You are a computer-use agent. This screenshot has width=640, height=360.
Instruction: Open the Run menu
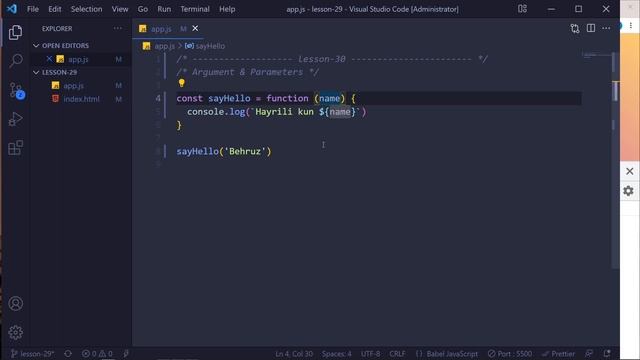pyautogui.click(x=164, y=9)
